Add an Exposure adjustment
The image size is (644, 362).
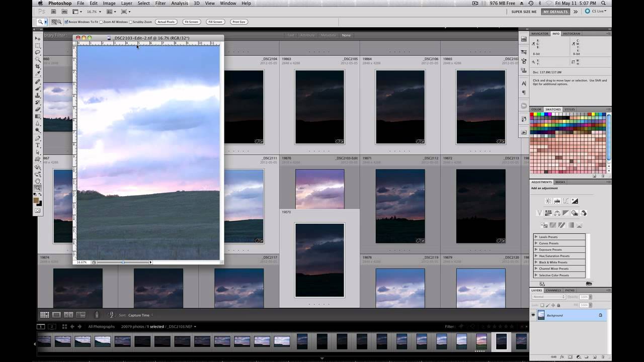point(575,201)
